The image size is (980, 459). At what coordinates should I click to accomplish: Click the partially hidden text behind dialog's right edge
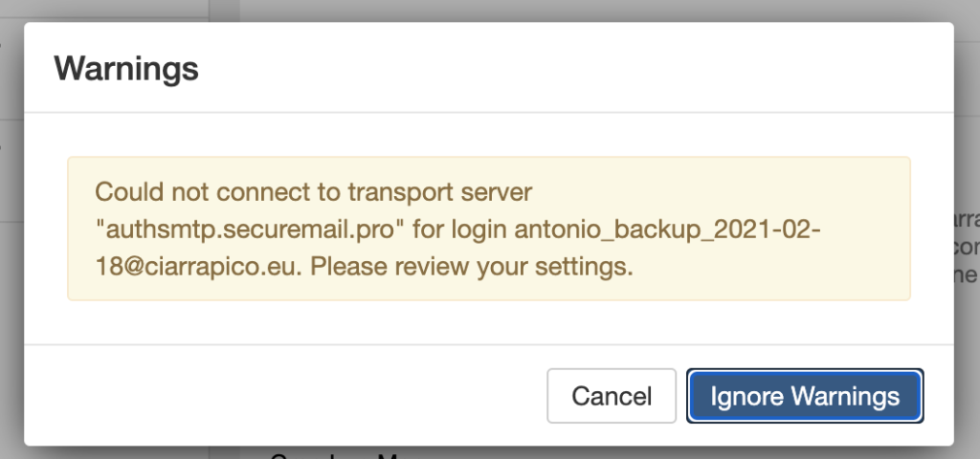(x=967, y=247)
